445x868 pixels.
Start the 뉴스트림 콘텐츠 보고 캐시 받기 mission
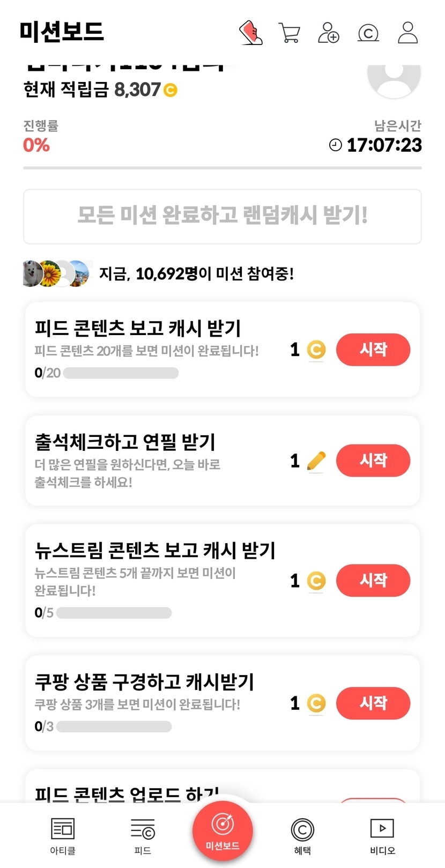pos(373,580)
